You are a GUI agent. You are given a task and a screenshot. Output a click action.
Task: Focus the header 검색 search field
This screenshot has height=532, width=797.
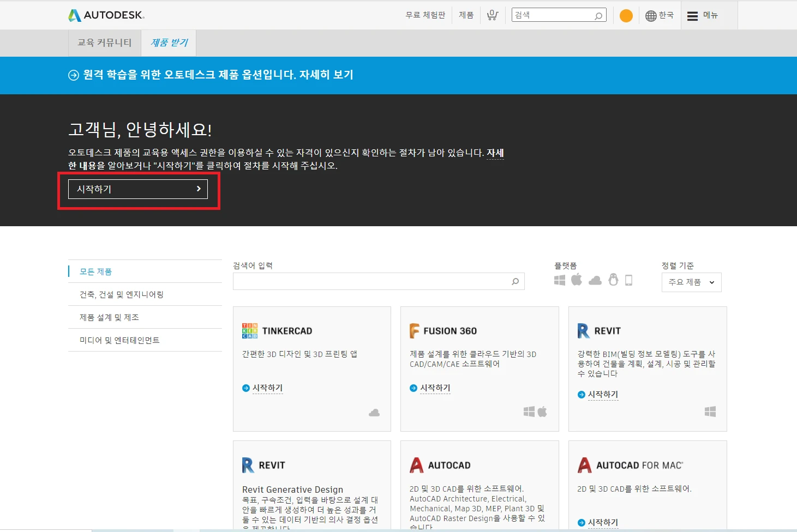point(559,15)
